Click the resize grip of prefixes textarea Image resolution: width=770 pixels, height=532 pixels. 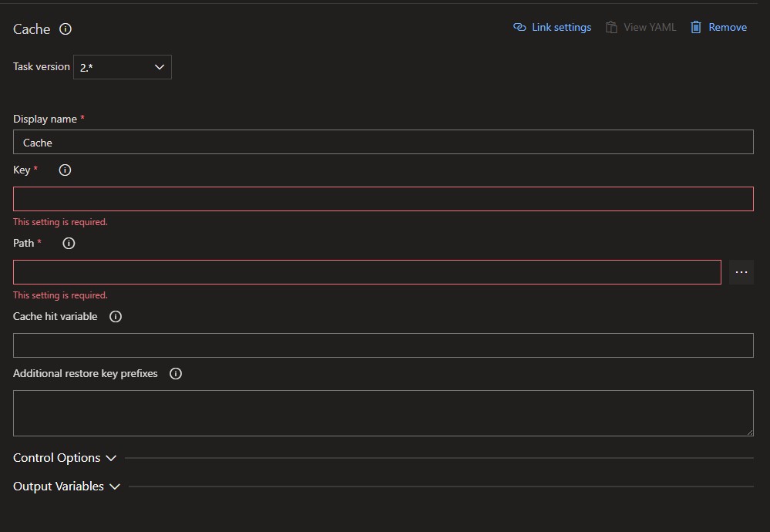(749, 432)
